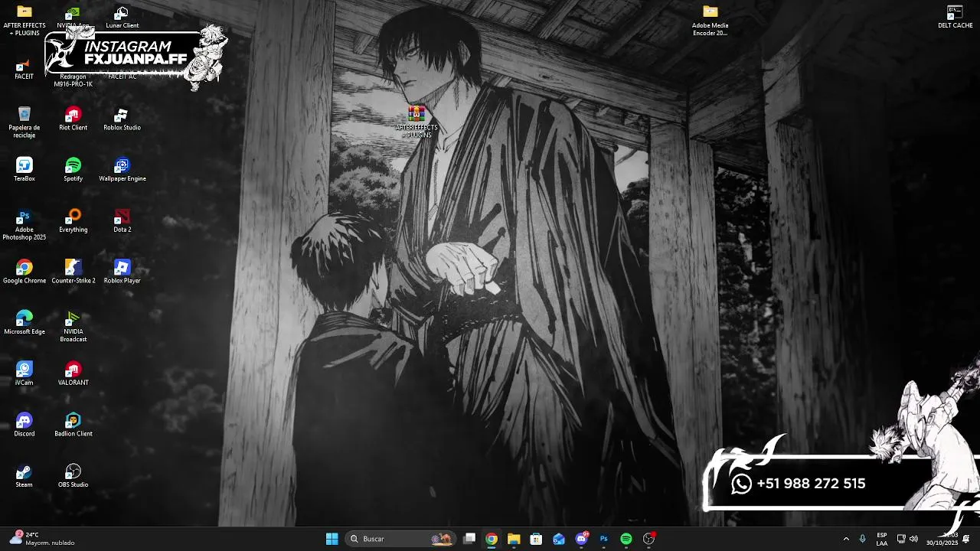Select the Adobe Media Encoder folder
The height and width of the screenshot is (551, 980).
pos(710,21)
